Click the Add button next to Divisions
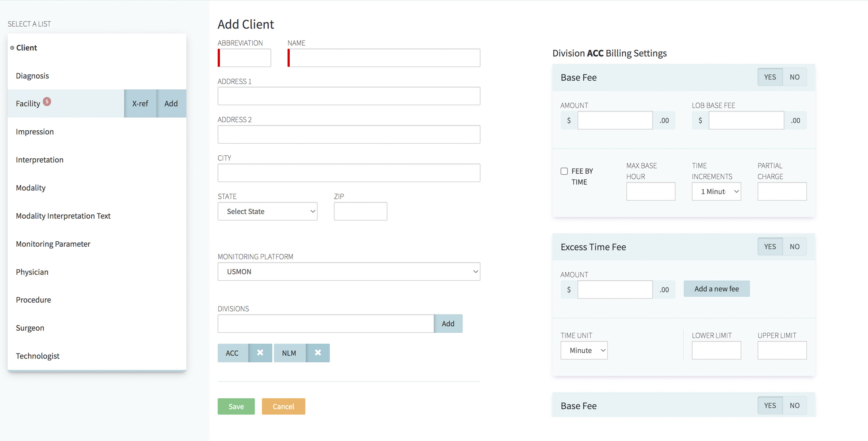The height and width of the screenshot is (441, 868). 448,323
